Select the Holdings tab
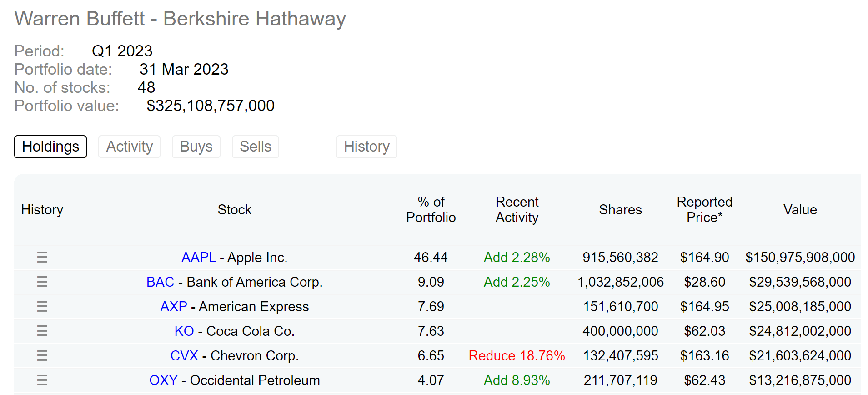The image size is (868, 395). 50,147
